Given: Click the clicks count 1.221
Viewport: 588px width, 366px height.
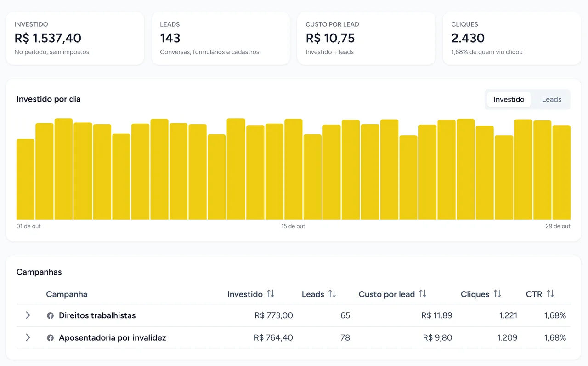Looking at the screenshot, I should pos(508,315).
